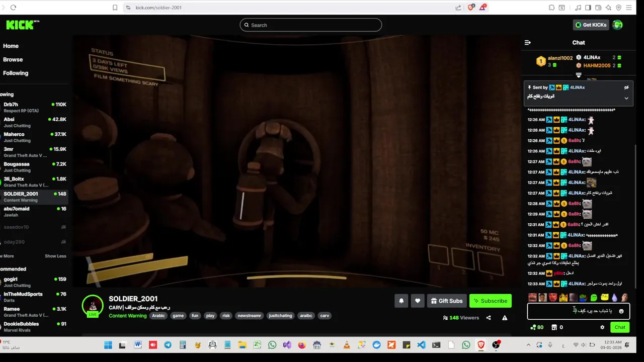Click the green Subscribe button
This screenshot has height=362, width=644.
(x=491, y=301)
